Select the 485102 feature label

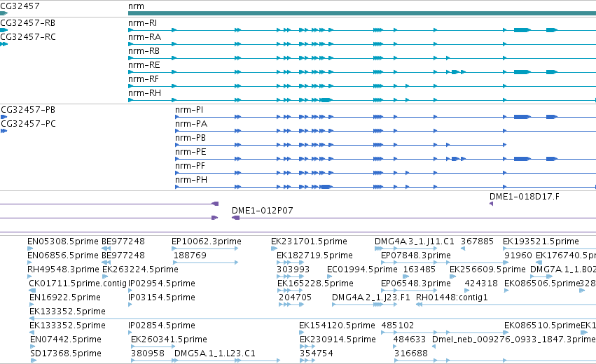click(398, 325)
